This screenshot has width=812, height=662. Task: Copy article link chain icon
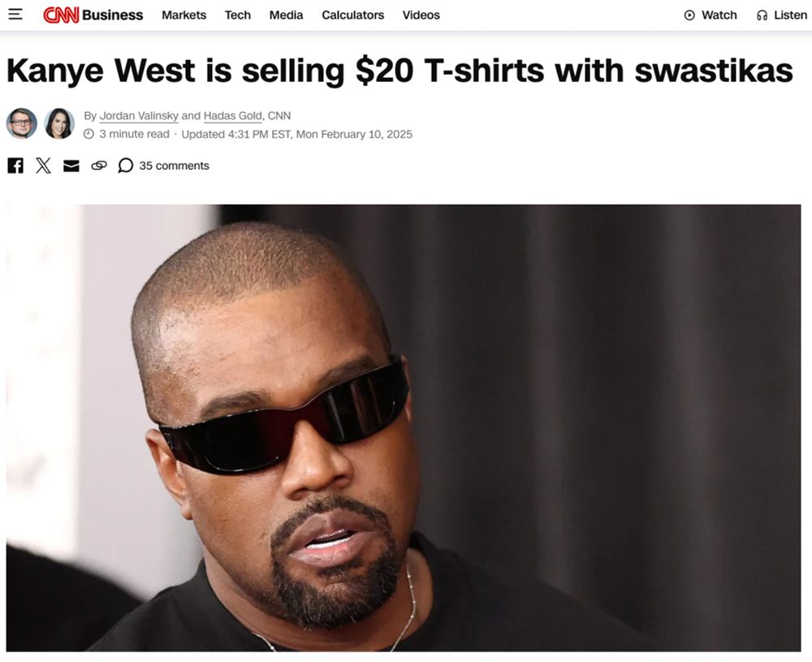[x=99, y=166]
